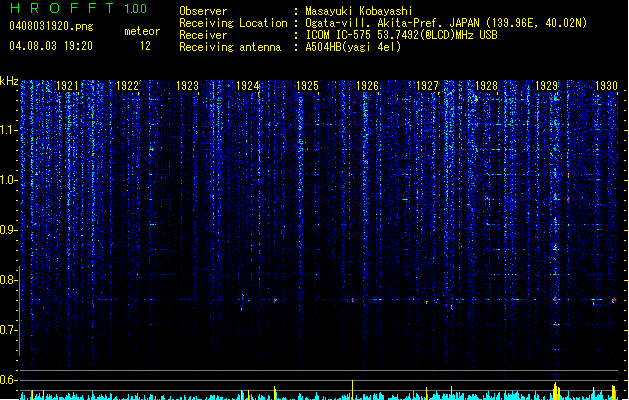
Task: Click the date stamp 04.08.03 19:20
Action: click(51, 46)
